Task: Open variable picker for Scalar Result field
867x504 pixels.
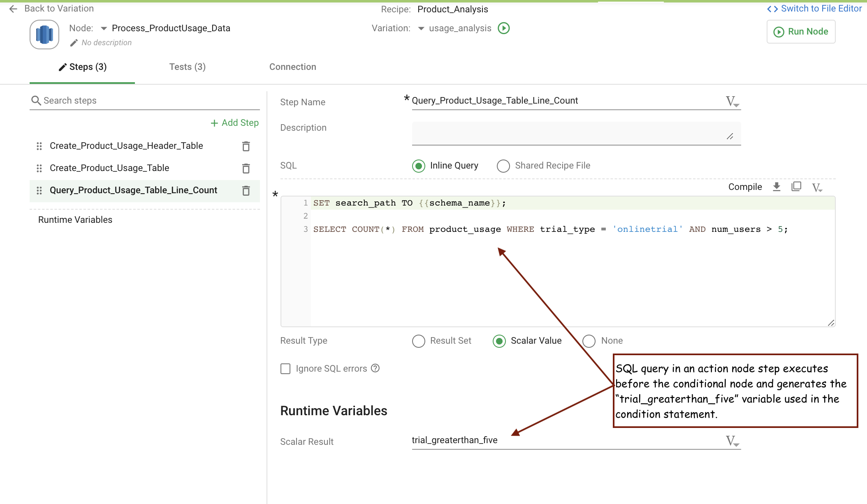Action: (733, 441)
